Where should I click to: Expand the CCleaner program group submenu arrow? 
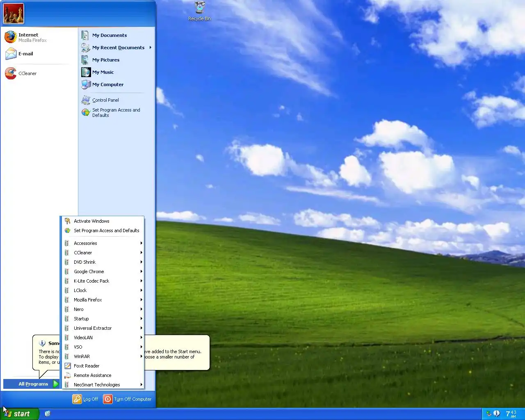click(141, 253)
